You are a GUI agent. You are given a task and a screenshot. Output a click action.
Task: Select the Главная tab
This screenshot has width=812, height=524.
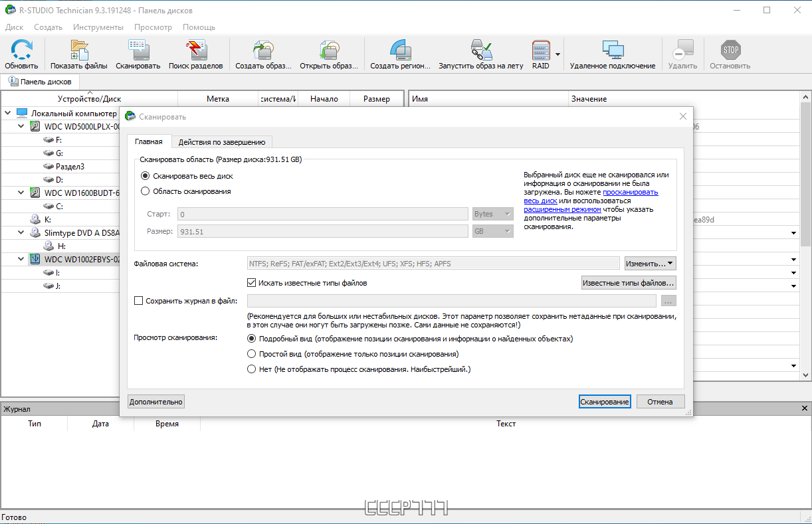(148, 141)
